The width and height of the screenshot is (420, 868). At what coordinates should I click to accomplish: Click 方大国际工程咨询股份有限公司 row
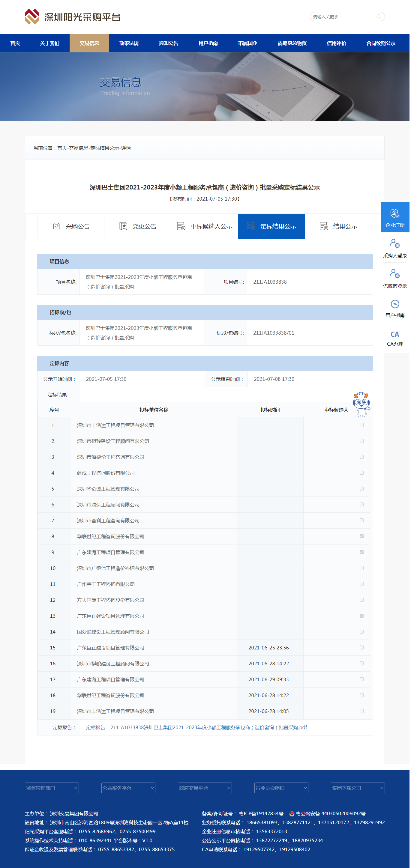[203, 600]
